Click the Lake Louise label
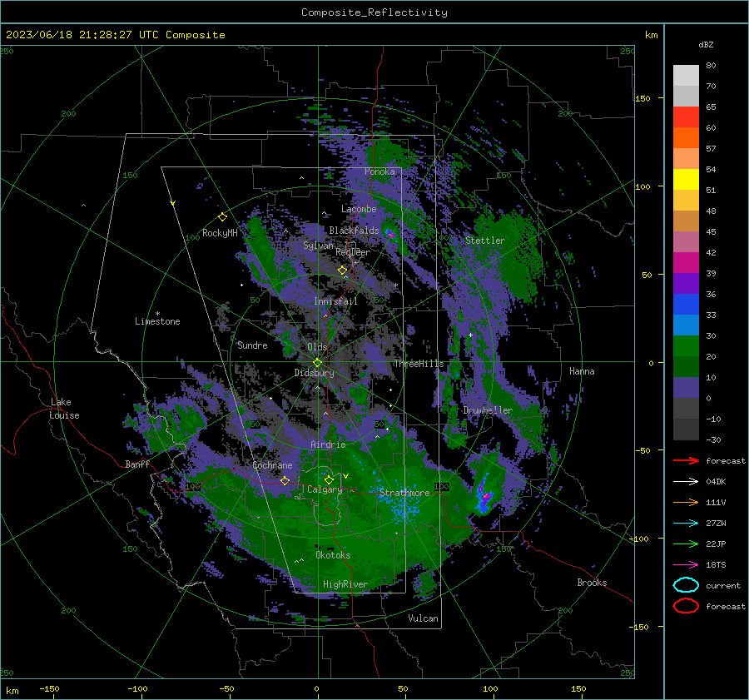The height and width of the screenshot is (700, 749). [64, 409]
